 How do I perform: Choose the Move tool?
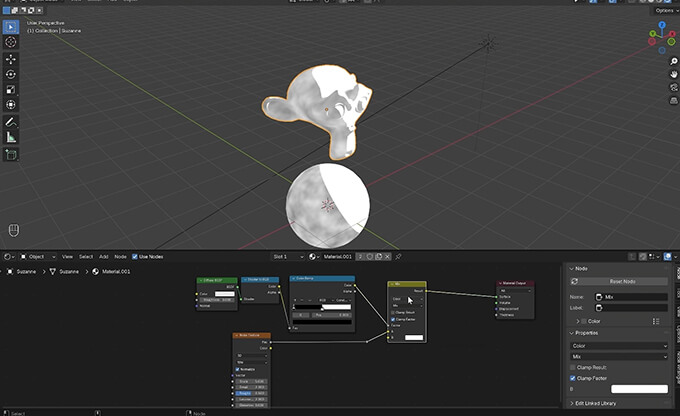[x=11, y=59]
